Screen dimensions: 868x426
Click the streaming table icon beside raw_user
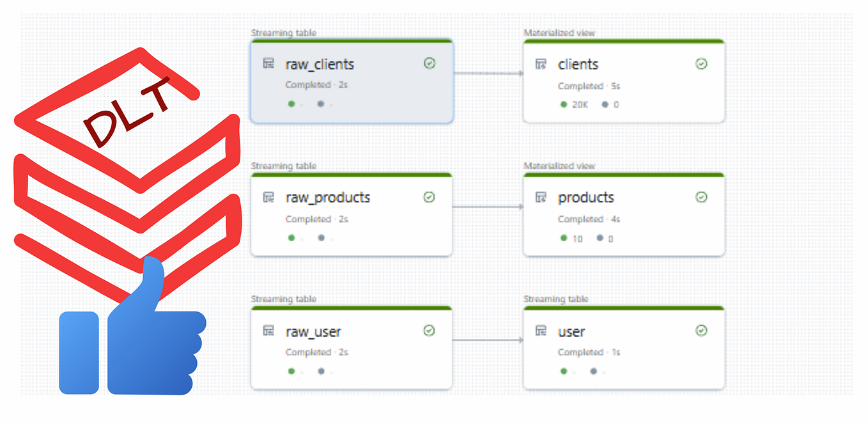(269, 331)
